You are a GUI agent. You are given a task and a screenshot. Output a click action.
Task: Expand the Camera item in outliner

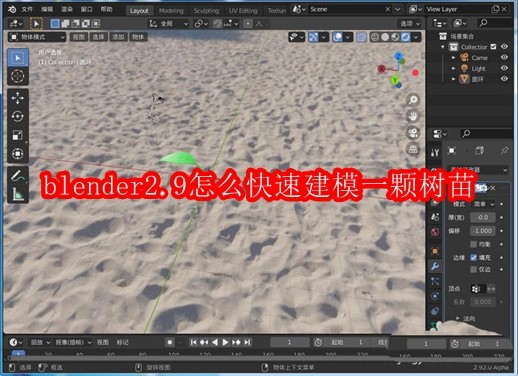click(453, 58)
